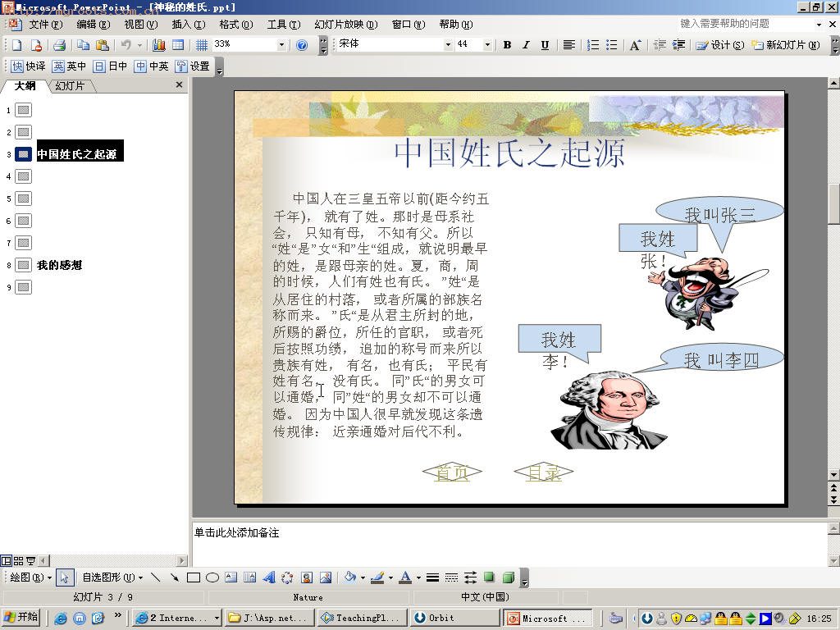Viewport: 840px width, 630px height.
Task: Toggle bulleted list formatting
Action: click(611, 45)
